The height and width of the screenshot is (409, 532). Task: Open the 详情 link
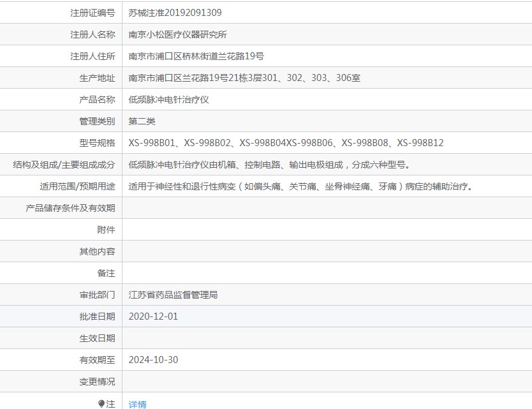137,404
